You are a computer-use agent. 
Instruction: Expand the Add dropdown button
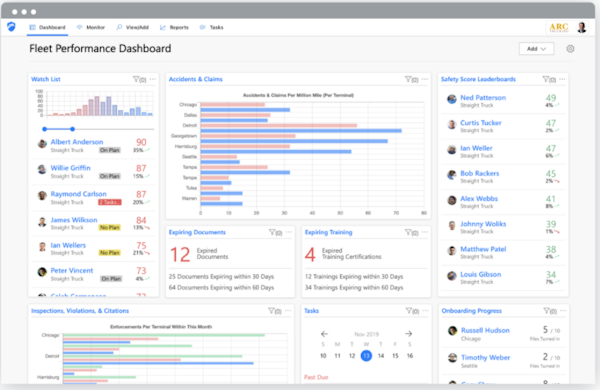click(536, 49)
